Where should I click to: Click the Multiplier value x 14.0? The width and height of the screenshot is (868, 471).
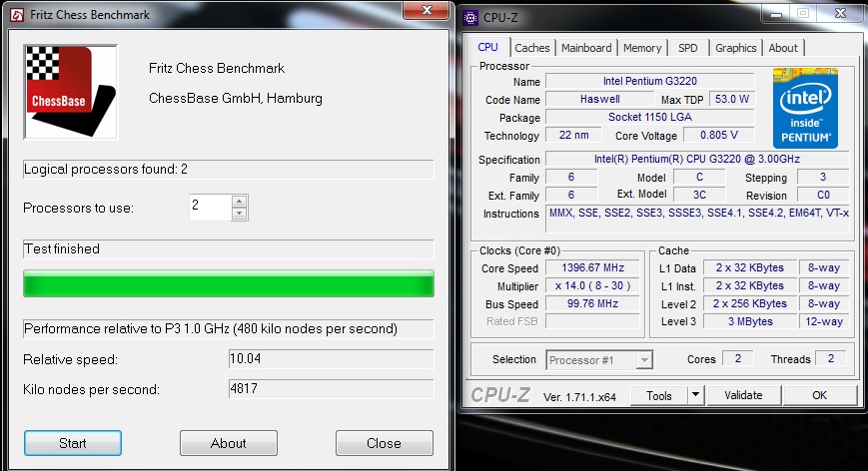(x=592, y=285)
